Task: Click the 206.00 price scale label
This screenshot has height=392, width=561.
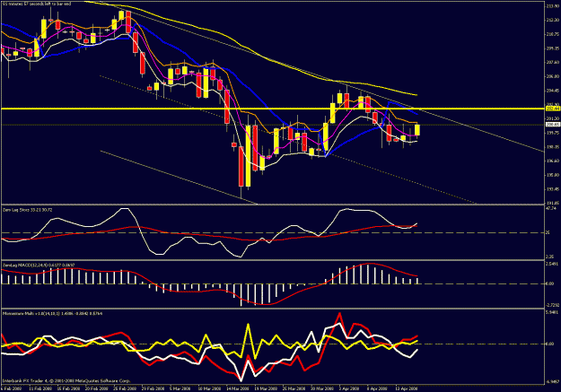Action: (553, 76)
